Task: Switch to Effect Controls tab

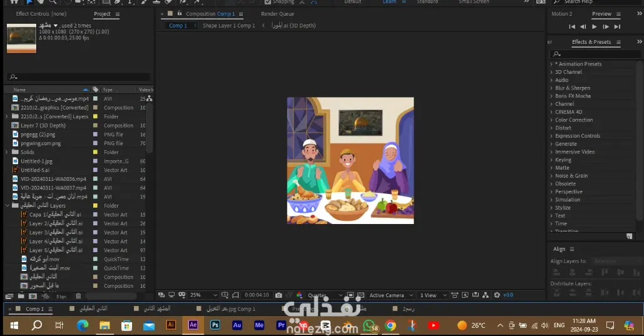Action: 41,14
